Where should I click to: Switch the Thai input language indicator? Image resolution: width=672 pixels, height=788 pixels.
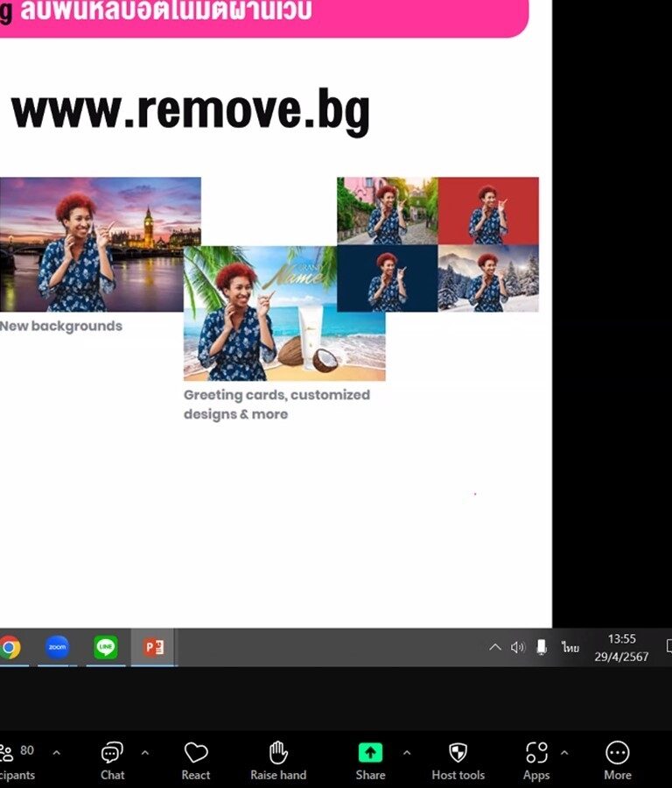[570, 647]
